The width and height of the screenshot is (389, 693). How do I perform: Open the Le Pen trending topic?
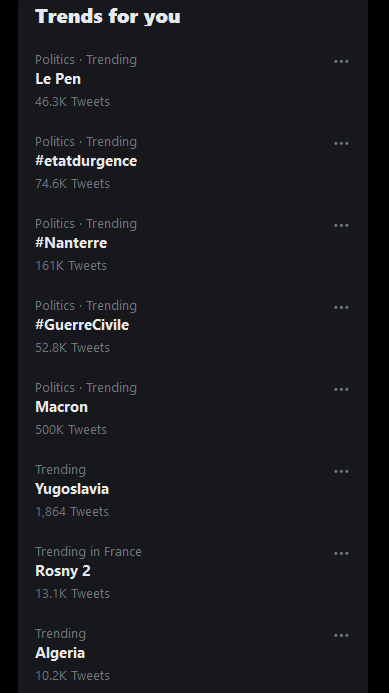[58, 79]
